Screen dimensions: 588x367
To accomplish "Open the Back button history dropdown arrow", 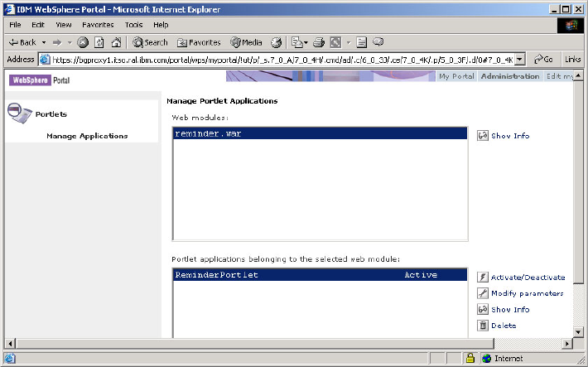I will point(42,42).
